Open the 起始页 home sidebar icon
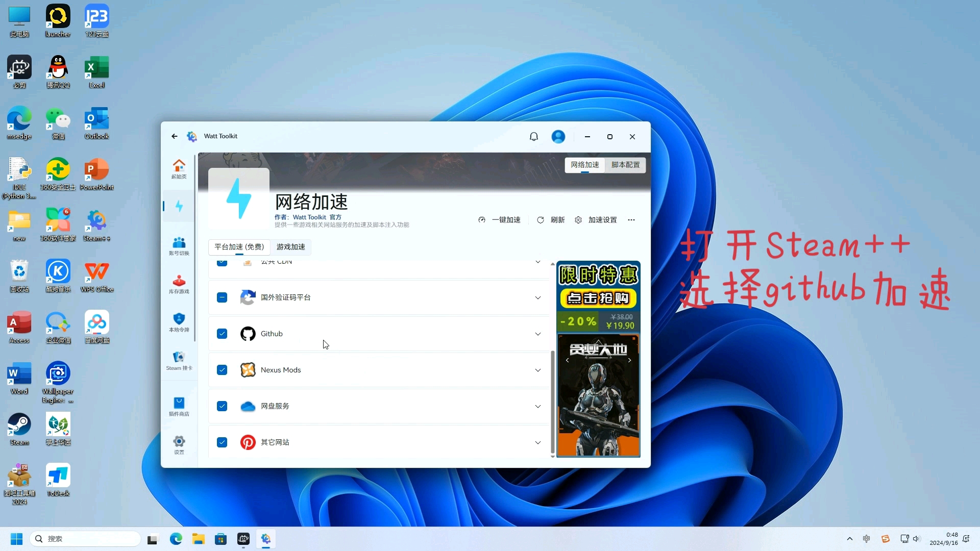The width and height of the screenshot is (980, 551). tap(179, 169)
